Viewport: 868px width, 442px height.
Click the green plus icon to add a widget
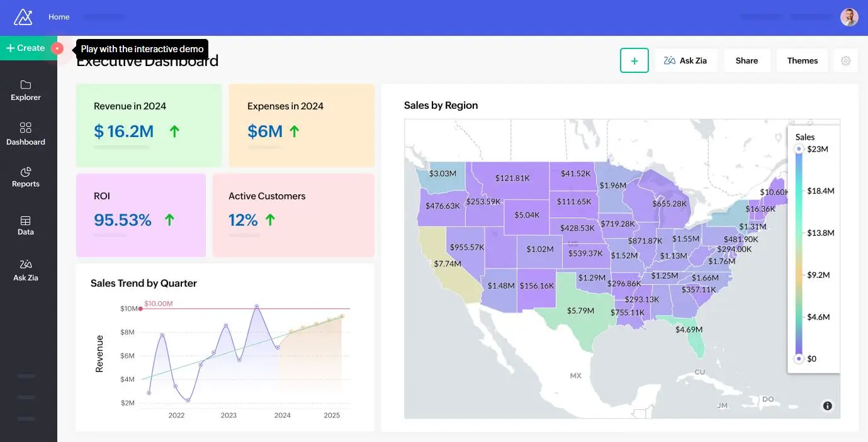[x=634, y=60]
